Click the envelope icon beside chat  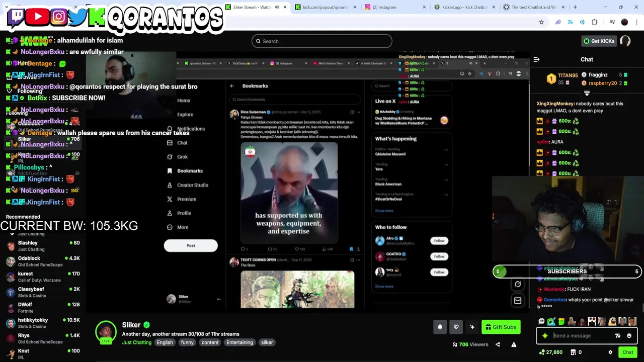click(x=518, y=301)
